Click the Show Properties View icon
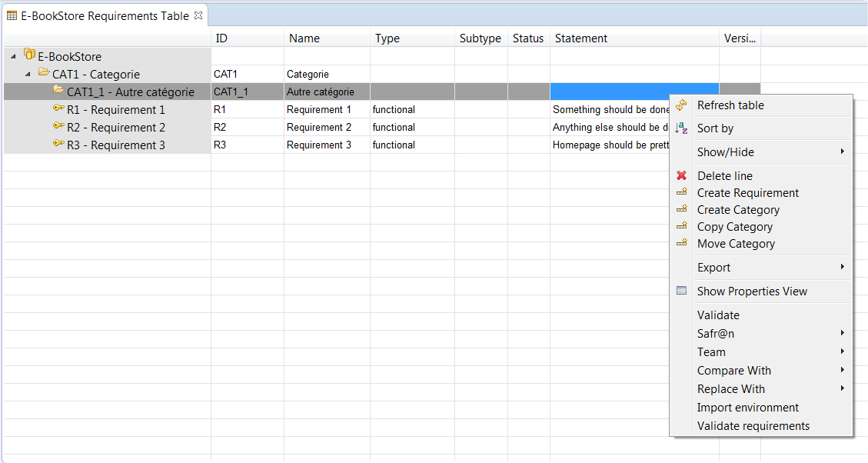The height and width of the screenshot is (463, 868). pyautogui.click(x=681, y=291)
